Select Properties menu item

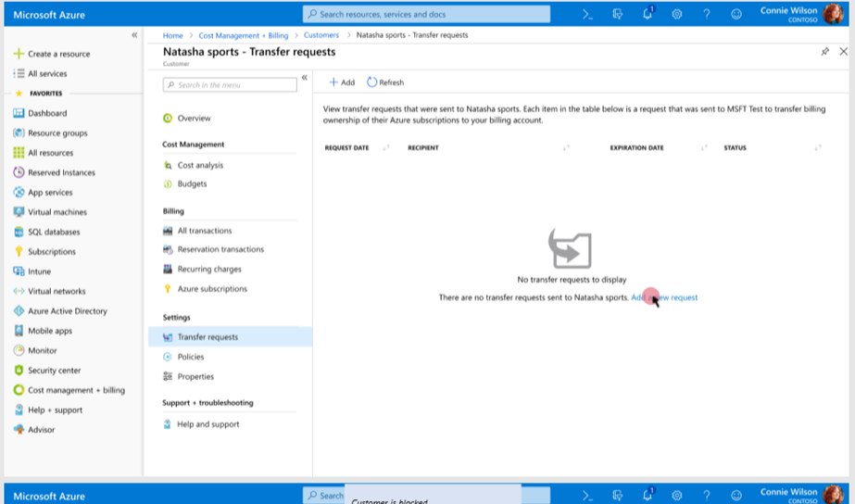point(189,376)
